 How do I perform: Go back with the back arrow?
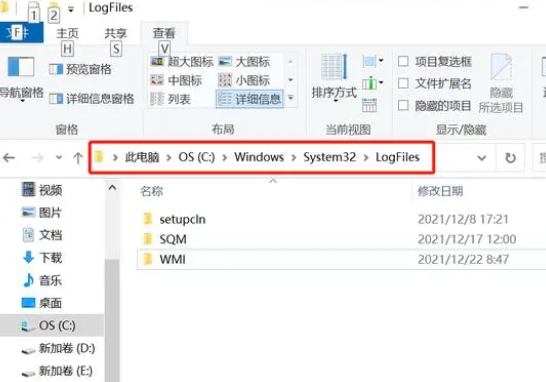pyautogui.click(x=9, y=158)
